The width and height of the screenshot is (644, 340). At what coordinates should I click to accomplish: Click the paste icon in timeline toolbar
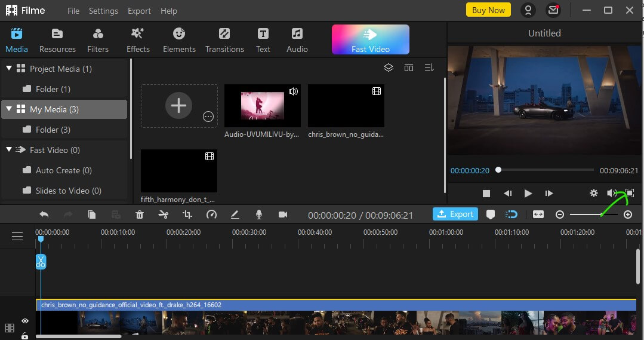116,214
